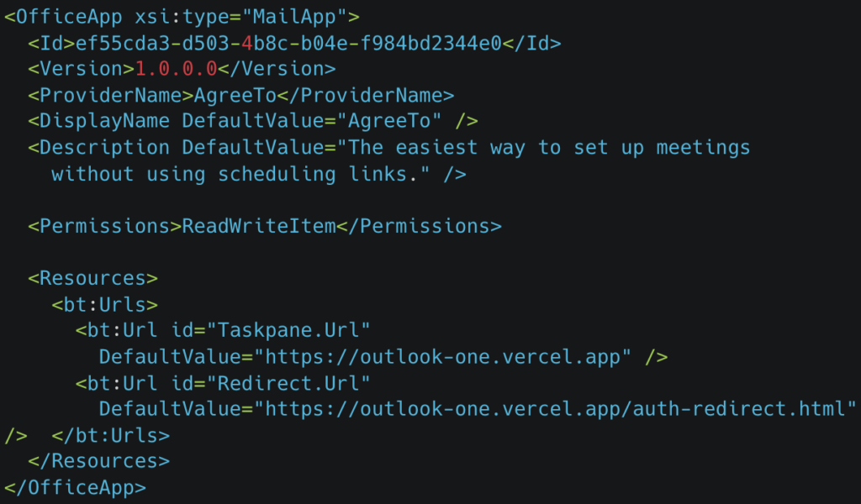Click the opening Resources tag
This screenshot has height=504, width=861.
point(92,278)
